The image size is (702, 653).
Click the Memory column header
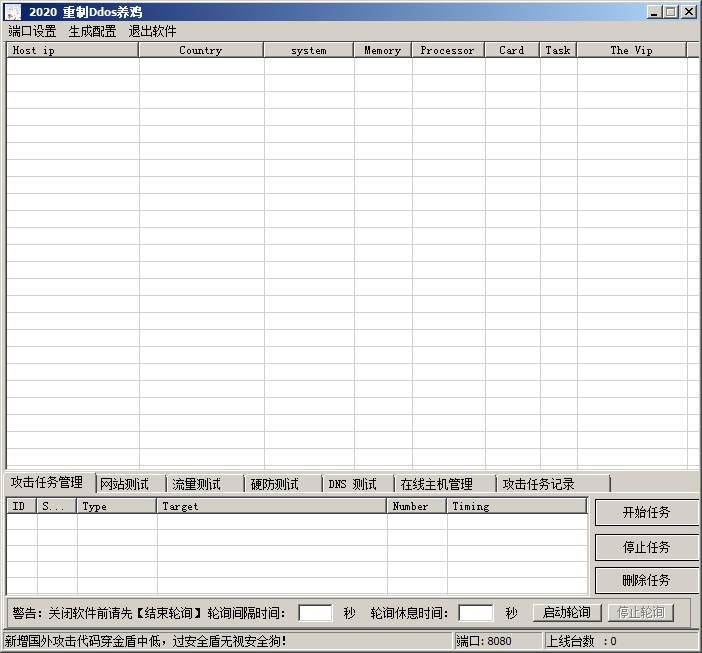[x=382, y=50]
